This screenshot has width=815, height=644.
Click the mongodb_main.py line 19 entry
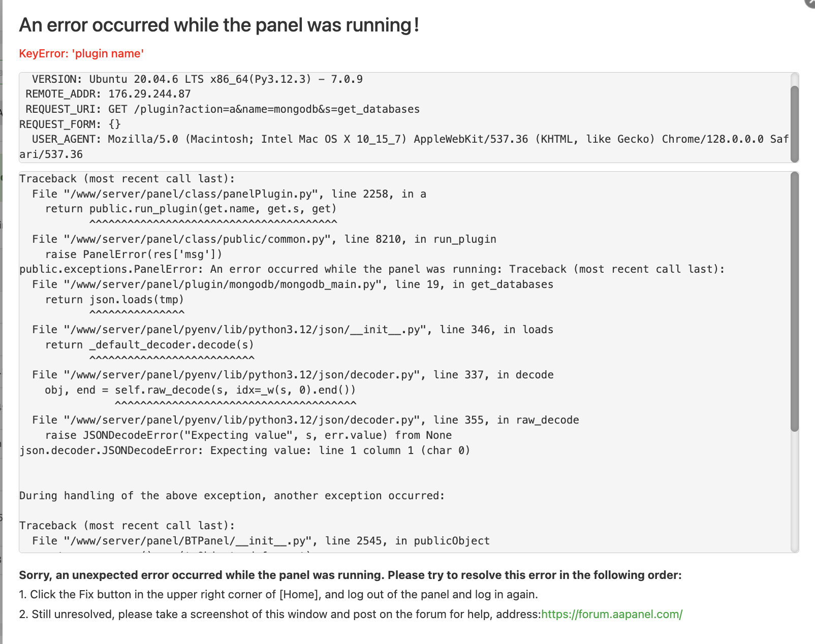coord(293,284)
